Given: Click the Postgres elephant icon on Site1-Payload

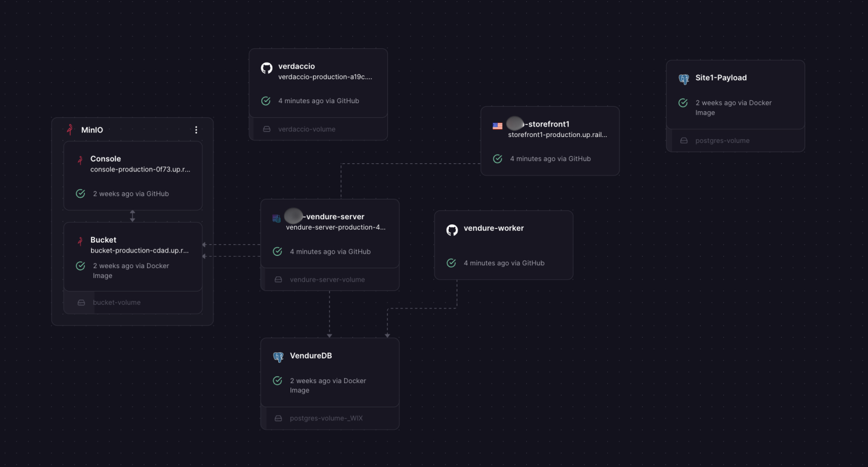Looking at the screenshot, I should pyautogui.click(x=684, y=79).
